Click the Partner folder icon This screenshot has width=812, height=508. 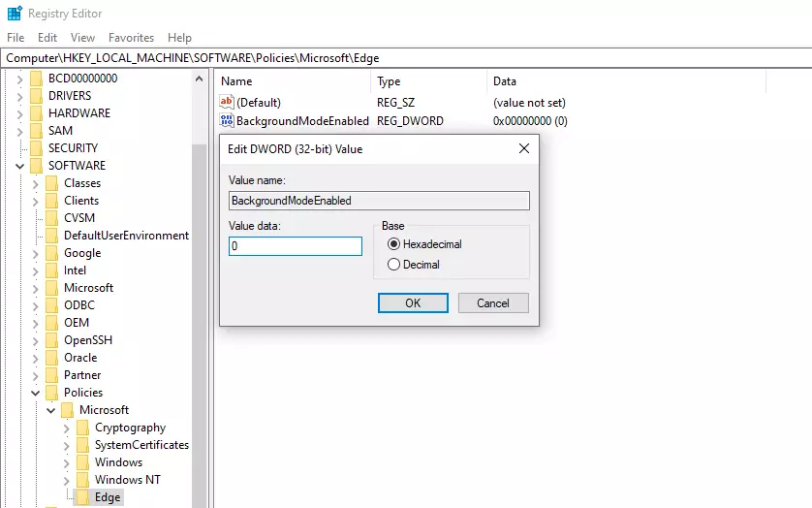click(51, 375)
